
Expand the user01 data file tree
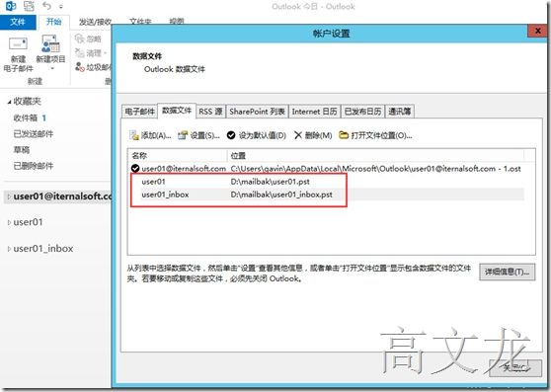point(9,222)
